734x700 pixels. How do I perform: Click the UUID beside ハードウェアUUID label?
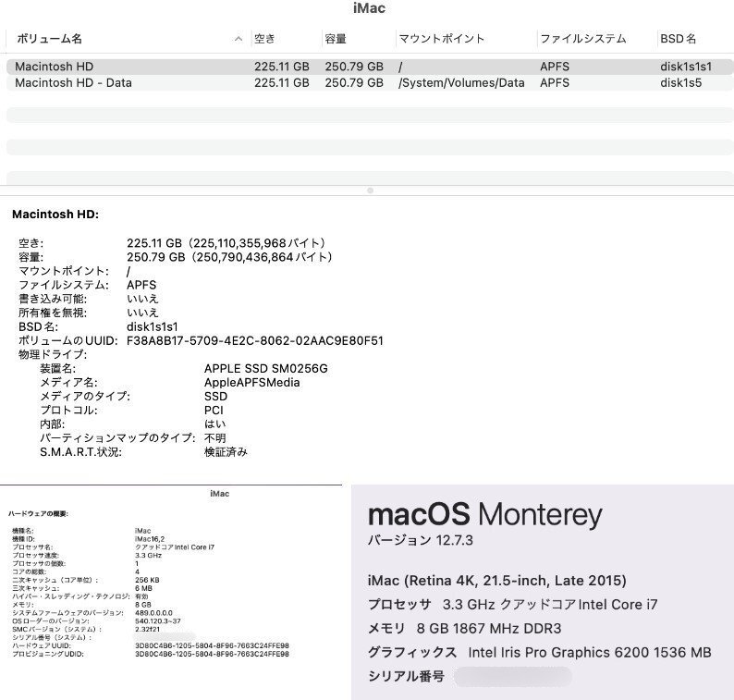(212, 645)
